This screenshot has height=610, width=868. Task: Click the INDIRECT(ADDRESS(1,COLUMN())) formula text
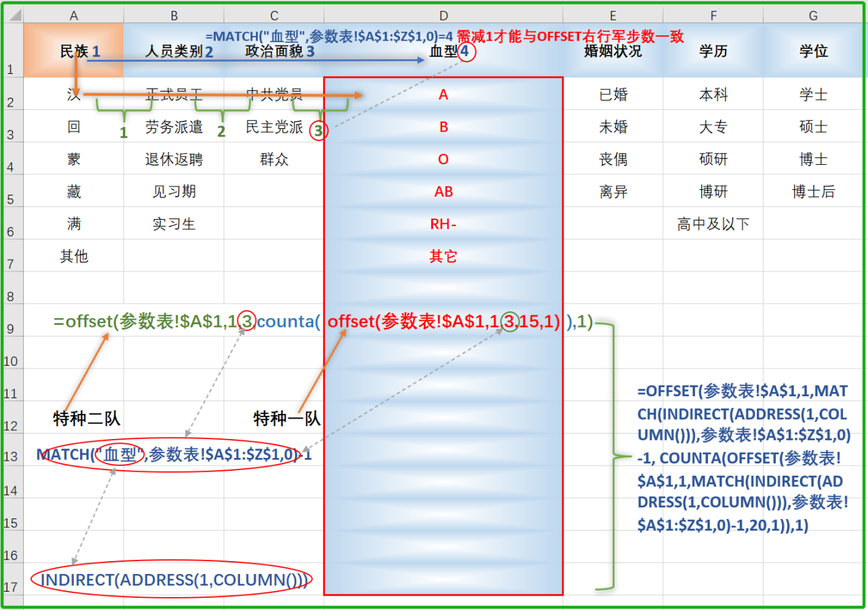click(174, 580)
